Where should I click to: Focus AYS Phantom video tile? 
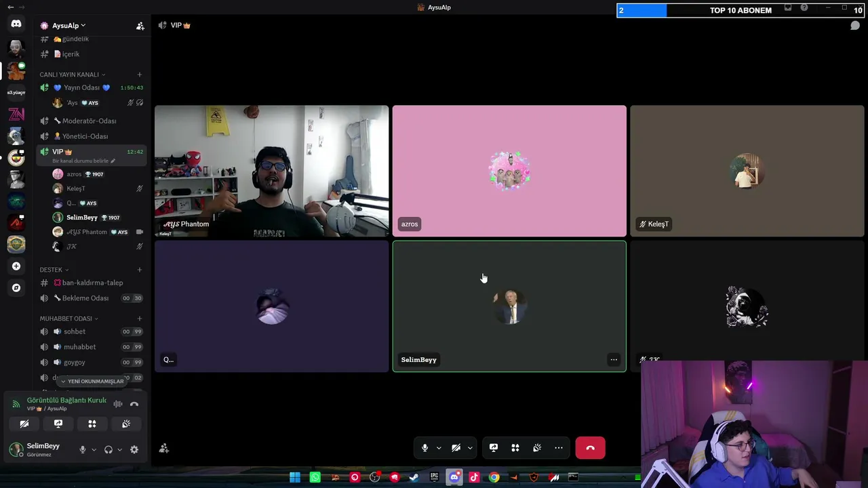[271, 171]
